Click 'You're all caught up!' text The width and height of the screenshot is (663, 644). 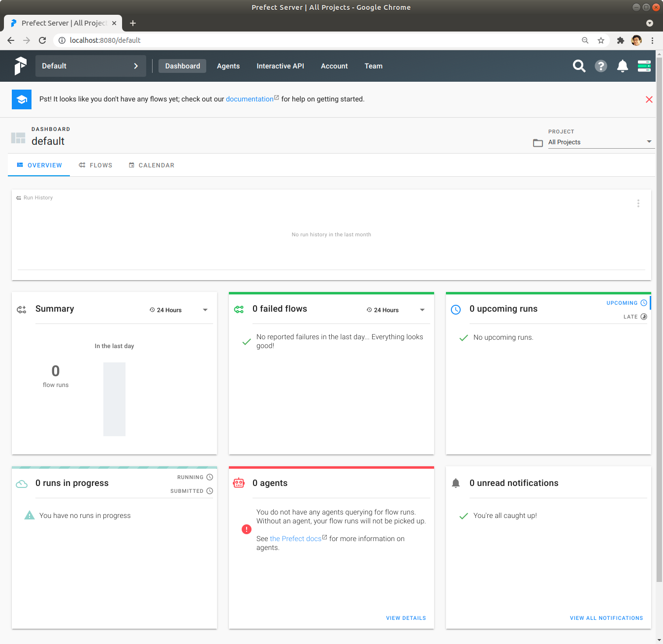pyautogui.click(x=505, y=515)
